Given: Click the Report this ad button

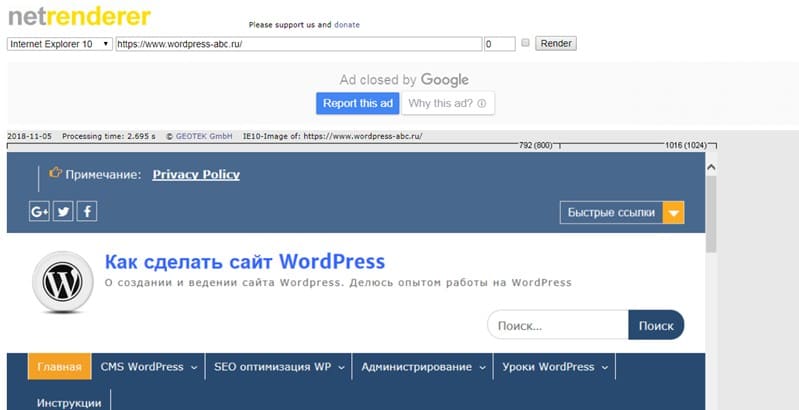Looking at the screenshot, I should (x=358, y=103).
